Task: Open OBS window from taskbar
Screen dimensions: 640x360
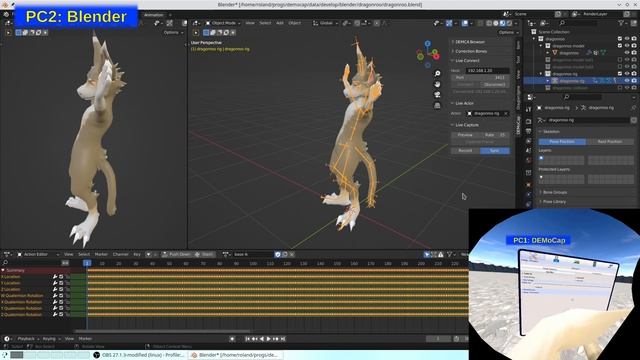Action: [139, 355]
